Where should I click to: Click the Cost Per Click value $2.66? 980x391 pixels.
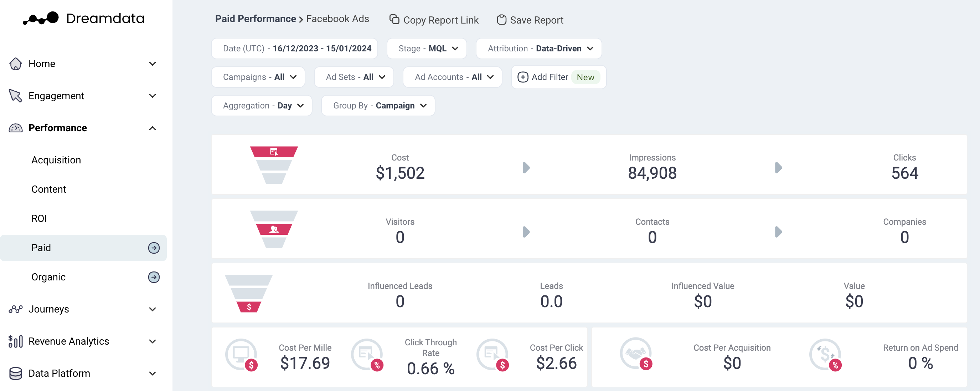557,363
